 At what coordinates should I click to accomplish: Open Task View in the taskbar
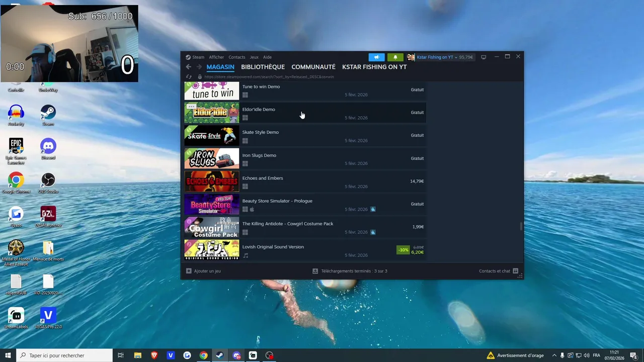121,355
